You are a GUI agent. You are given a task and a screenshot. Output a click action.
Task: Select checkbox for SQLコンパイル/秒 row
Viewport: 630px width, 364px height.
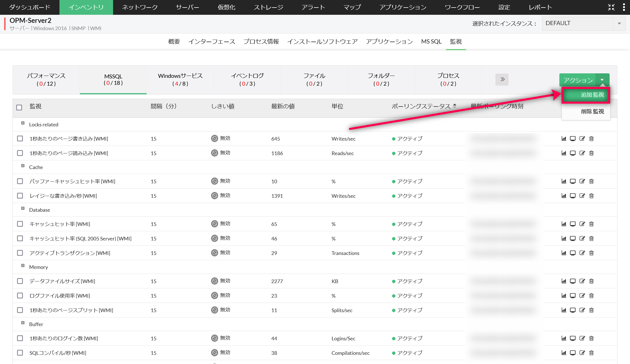tap(20, 353)
